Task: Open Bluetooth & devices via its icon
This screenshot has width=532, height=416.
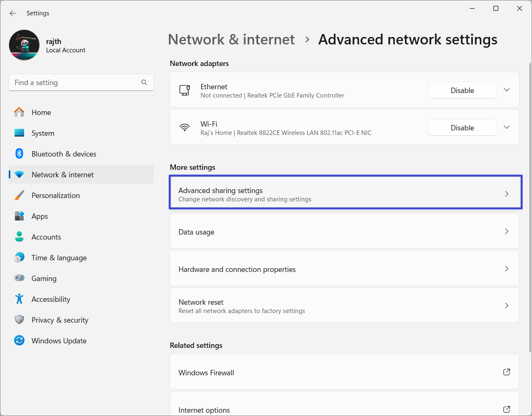Action: tap(20, 154)
